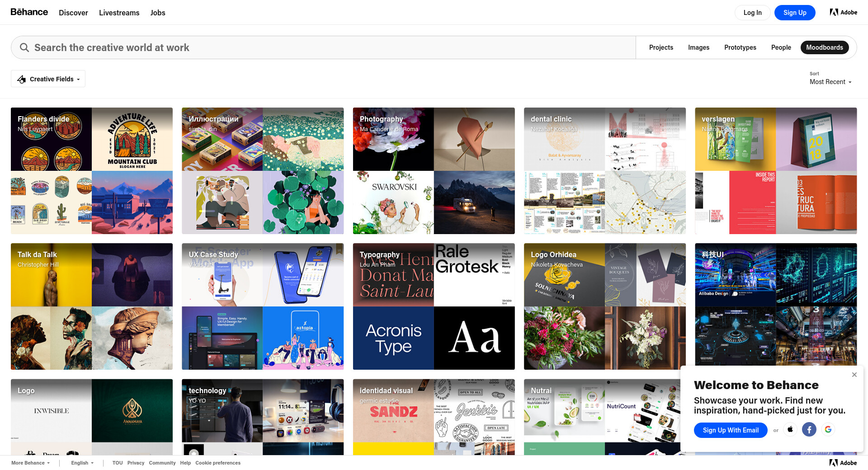Switch to the Projects tab
This screenshot has width=868, height=470.
[661, 47]
